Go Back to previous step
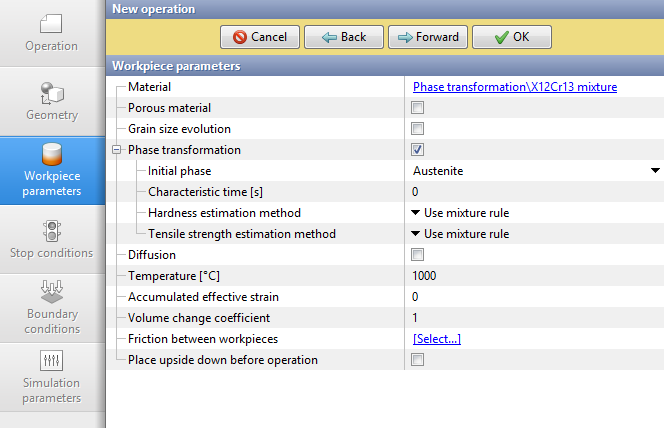Image resolution: width=664 pixels, height=428 pixels. tap(343, 37)
